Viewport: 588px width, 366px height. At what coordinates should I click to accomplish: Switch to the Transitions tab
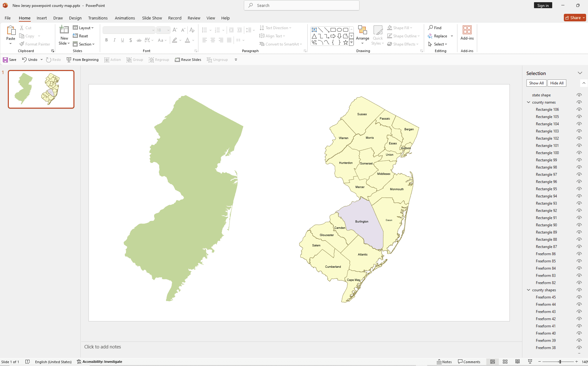[x=98, y=18]
